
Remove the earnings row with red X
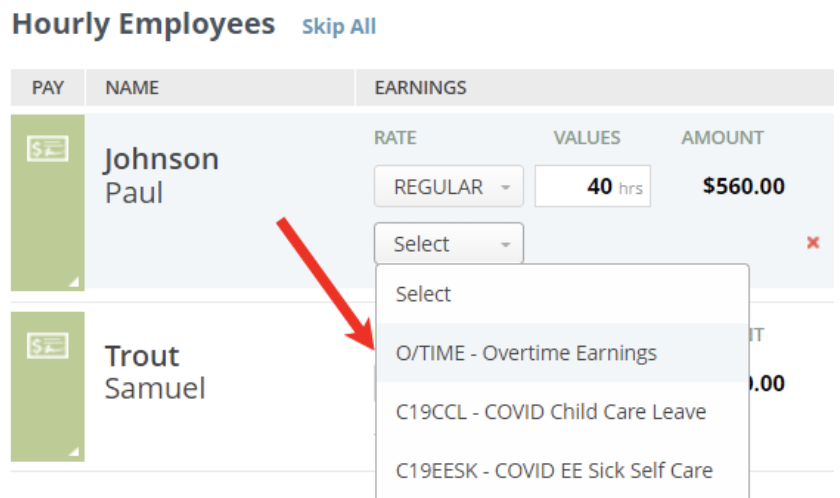pyautogui.click(x=813, y=243)
